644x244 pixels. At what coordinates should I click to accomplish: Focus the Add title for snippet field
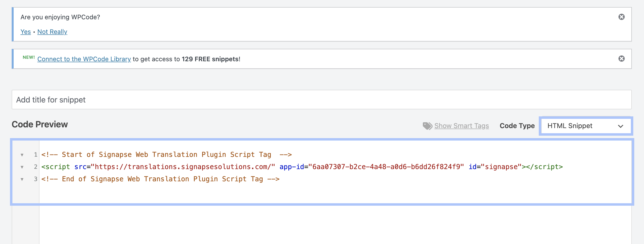[x=322, y=100]
